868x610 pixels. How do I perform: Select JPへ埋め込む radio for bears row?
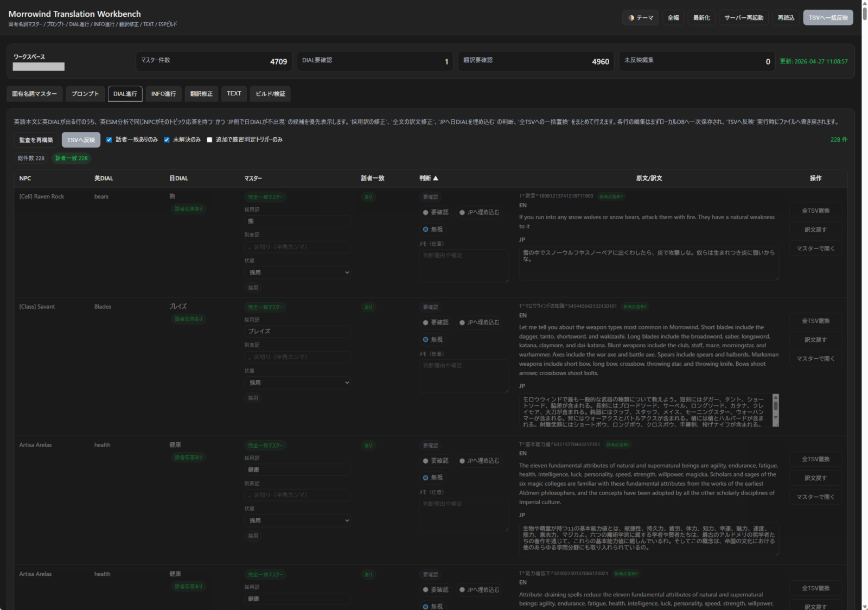(462, 213)
